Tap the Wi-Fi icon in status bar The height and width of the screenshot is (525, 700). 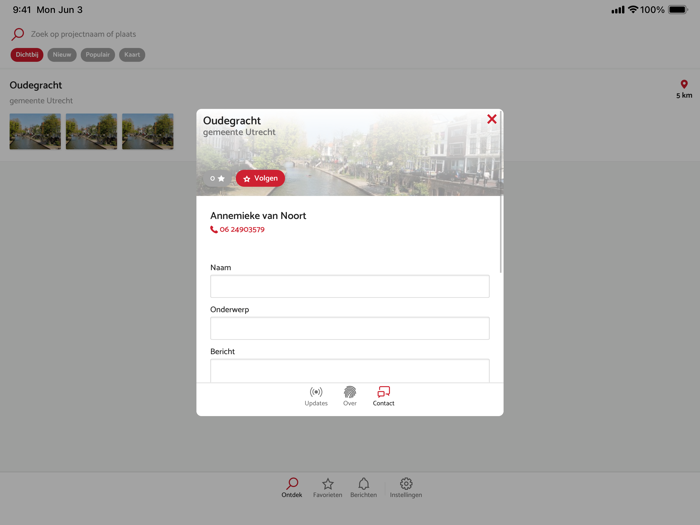[x=633, y=9]
